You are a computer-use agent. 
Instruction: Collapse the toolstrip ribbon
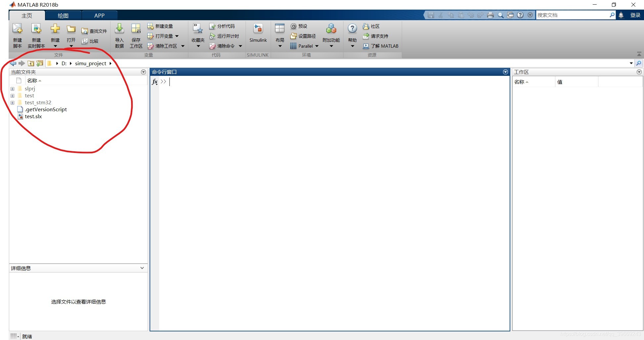click(x=639, y=54)
